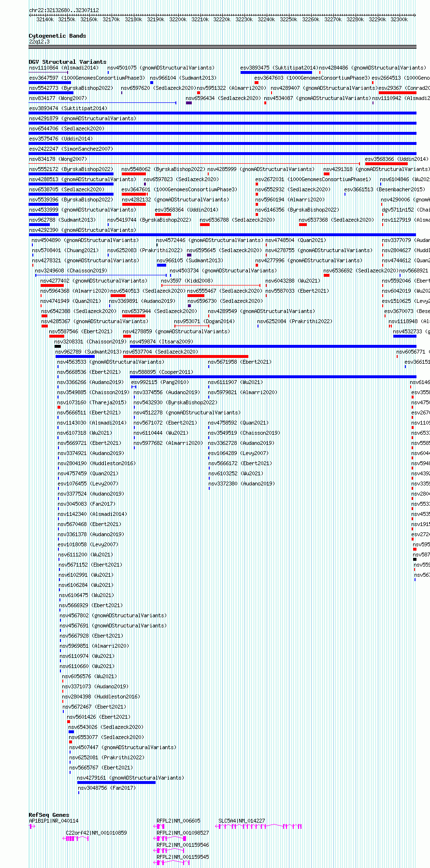Click the nsv4504890 gnomAD variant label
The image size is (430, 868).
tap(86, 241)
